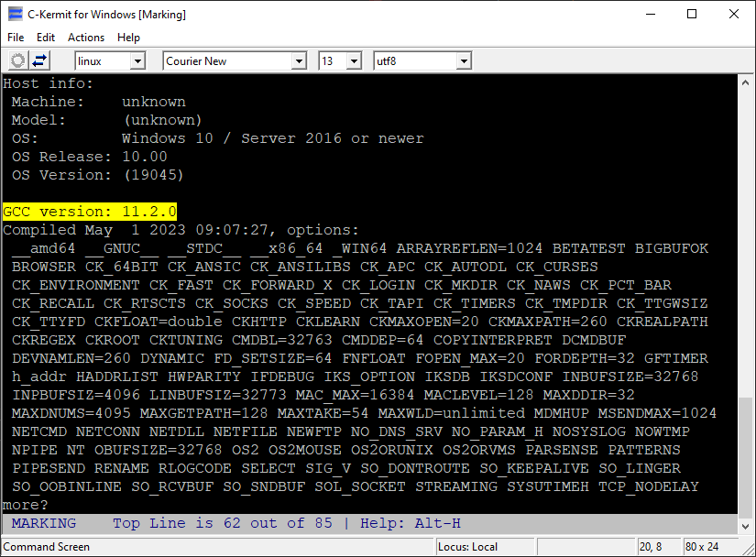Click the 'ARRAYREFLEN=1024' option text

(469, 248)
